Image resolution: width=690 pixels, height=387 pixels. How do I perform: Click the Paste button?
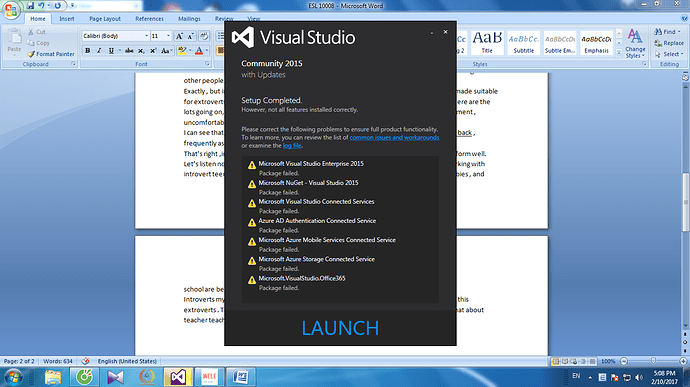(x=14, y=42)
